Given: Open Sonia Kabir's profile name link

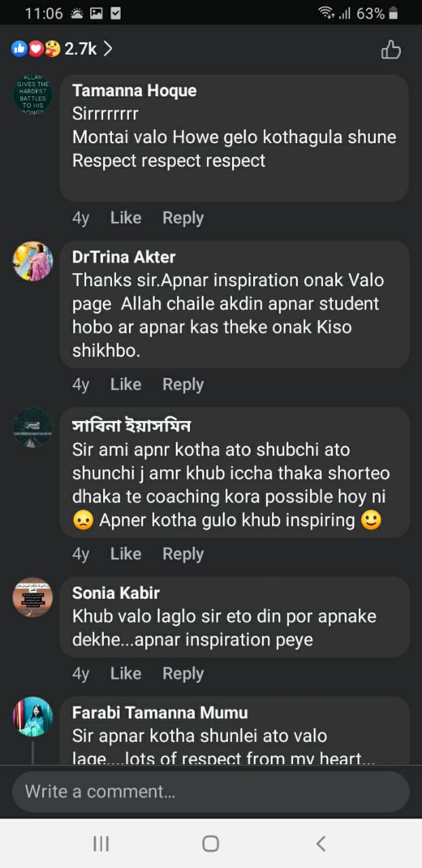Looking at the screenshot, I should pyautogui.click(x=116, y=593).
